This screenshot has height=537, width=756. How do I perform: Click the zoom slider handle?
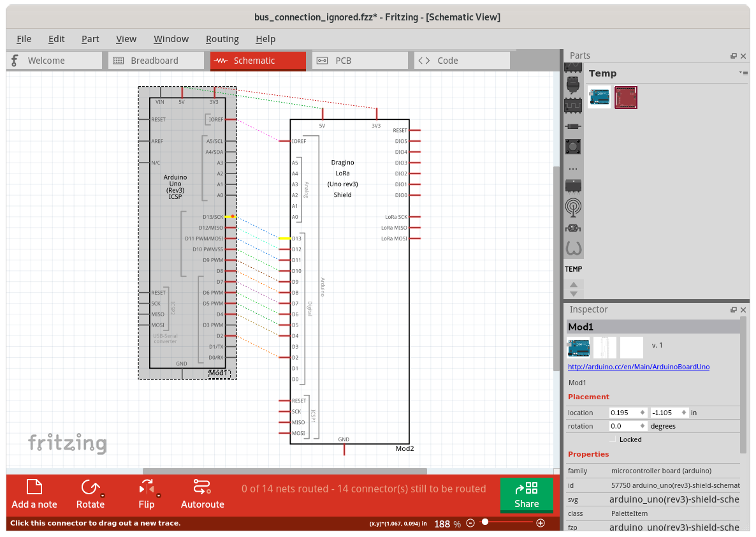pos(485,522)
